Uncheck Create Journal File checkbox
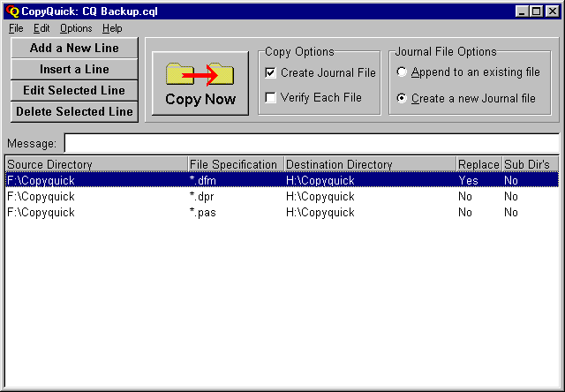This screenshot has height=392, width=565. click(x=270, y=72)
